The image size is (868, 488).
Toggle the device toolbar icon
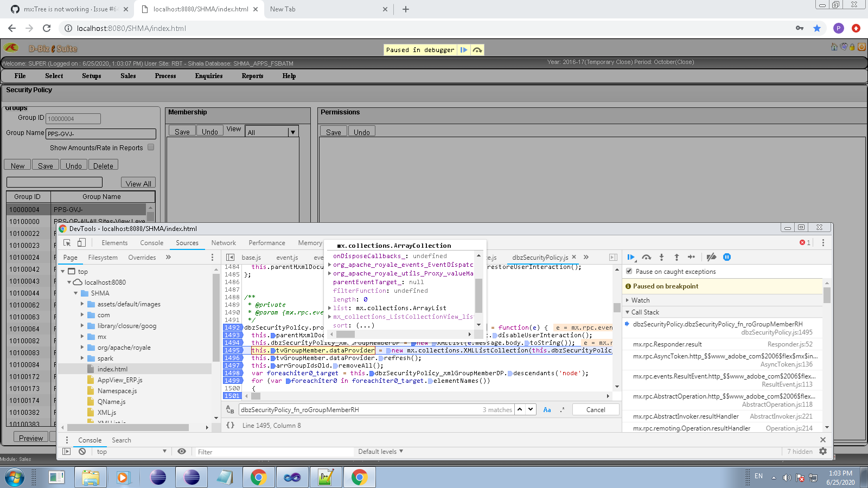click(81, 243)
